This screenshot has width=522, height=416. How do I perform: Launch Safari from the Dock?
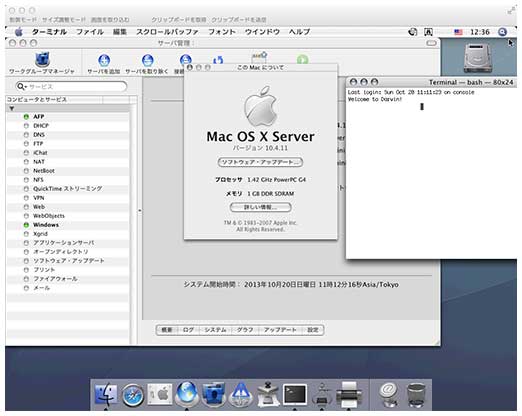[133, 395]
